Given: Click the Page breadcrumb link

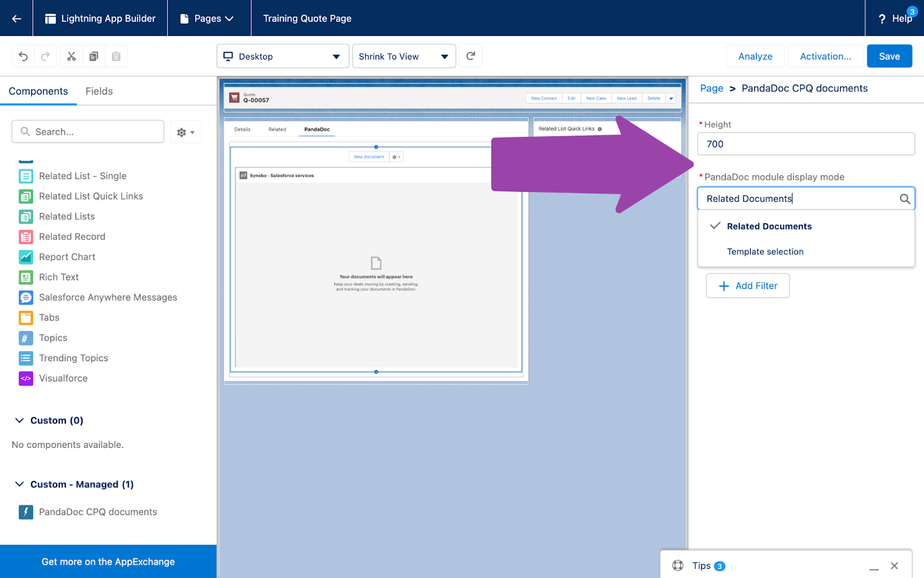Looking at the screenshot, I should pyautogui.click(x=711, y=88).
